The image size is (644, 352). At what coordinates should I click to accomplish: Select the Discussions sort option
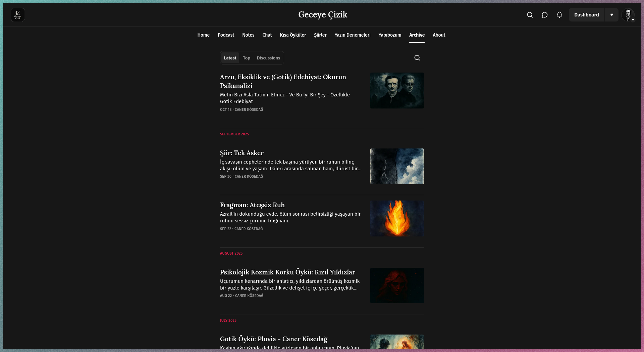coord(268,58)
